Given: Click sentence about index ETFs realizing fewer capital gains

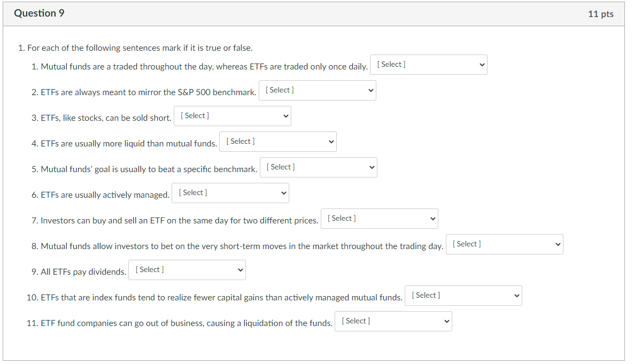Looking at the screenshot, I should point(221,298).
